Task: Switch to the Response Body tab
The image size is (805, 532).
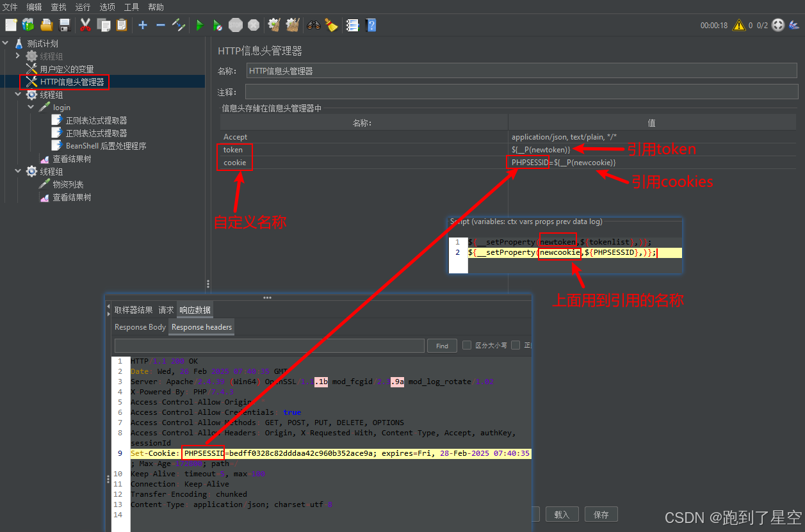Action: [140, 327]
